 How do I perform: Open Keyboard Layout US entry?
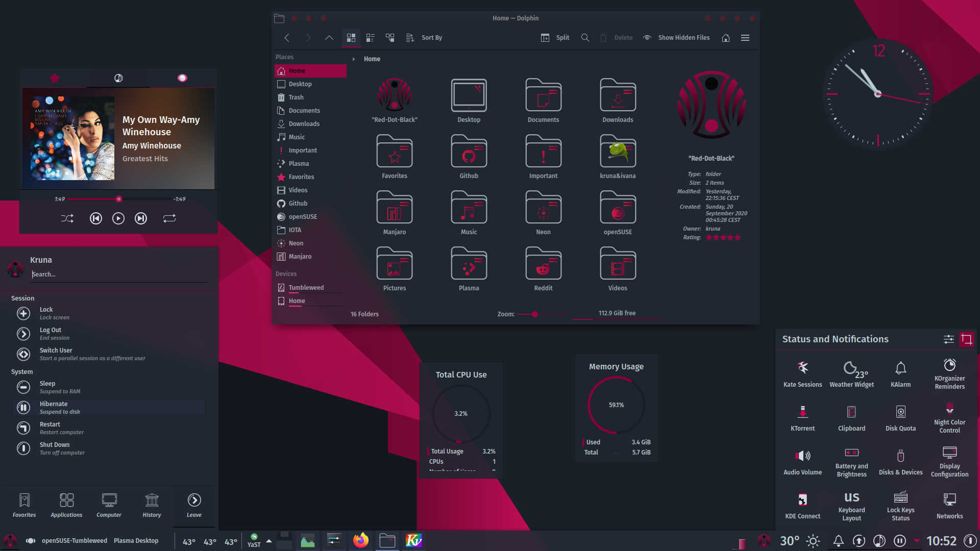(x=852, y=506)
